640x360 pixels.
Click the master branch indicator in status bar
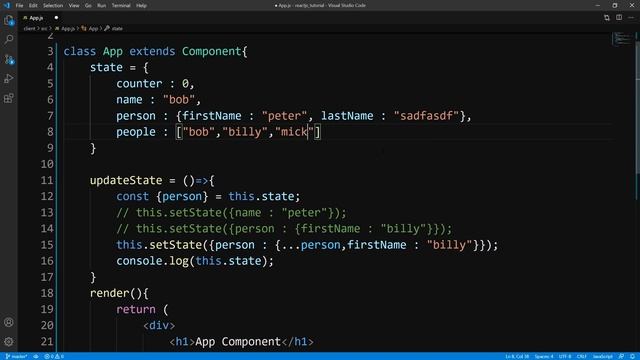point(16,356)
